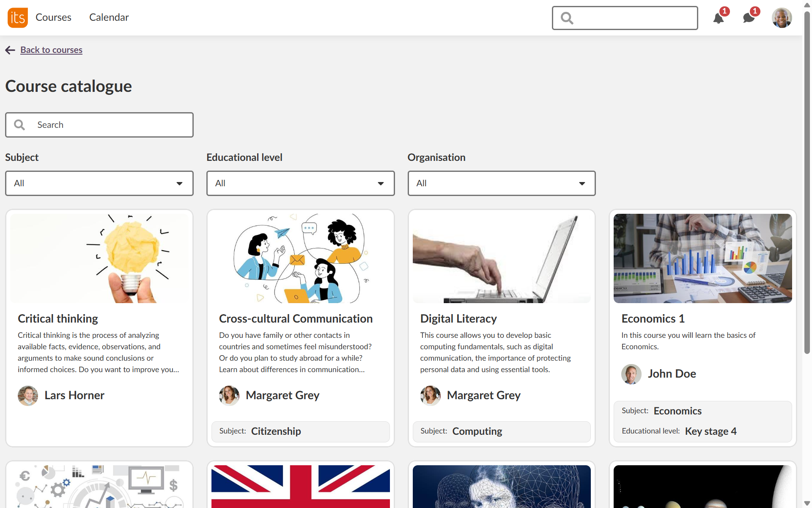Viewport: 812px width, 508px height.
Task: Click the magnifier icon in top search
Action: pyautogui.click(x=567, y=18)
